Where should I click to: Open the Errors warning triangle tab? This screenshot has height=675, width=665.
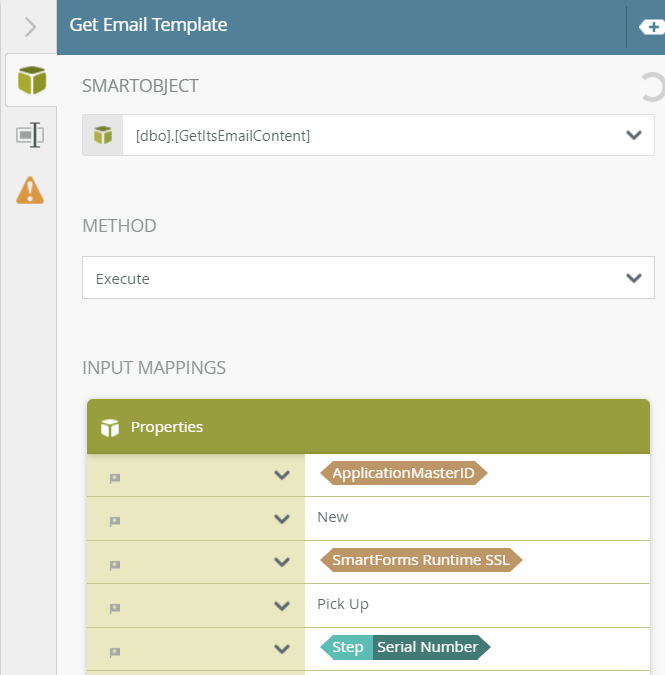click(30, 190)
